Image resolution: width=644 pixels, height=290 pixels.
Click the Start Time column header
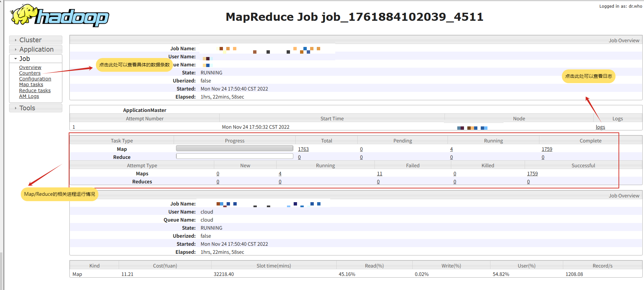332,119
